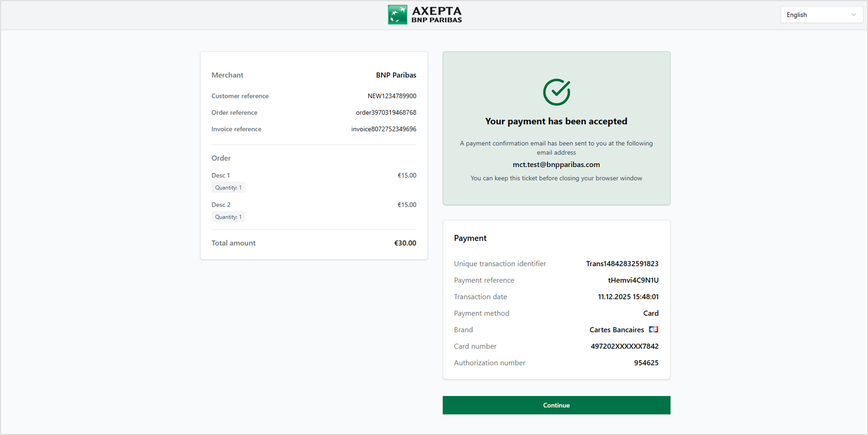
Task: Click the Cartes Bancaires brand icon
Action: coord(653,330)
